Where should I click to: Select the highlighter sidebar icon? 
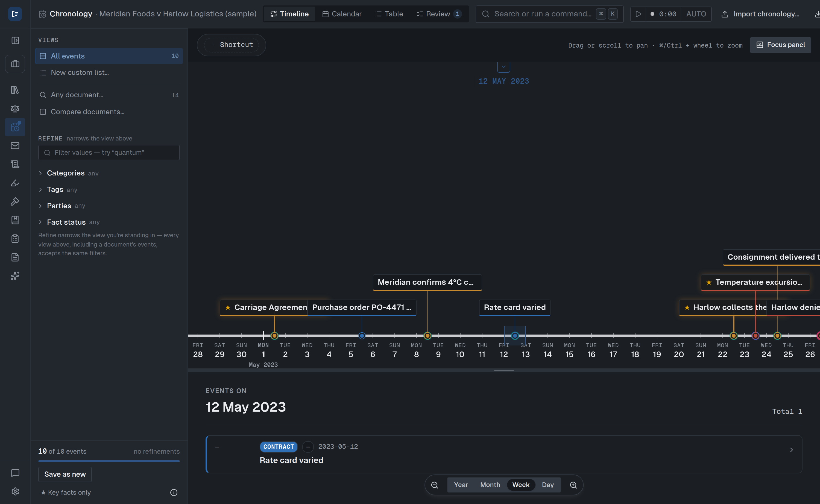[x=15, y=183]
